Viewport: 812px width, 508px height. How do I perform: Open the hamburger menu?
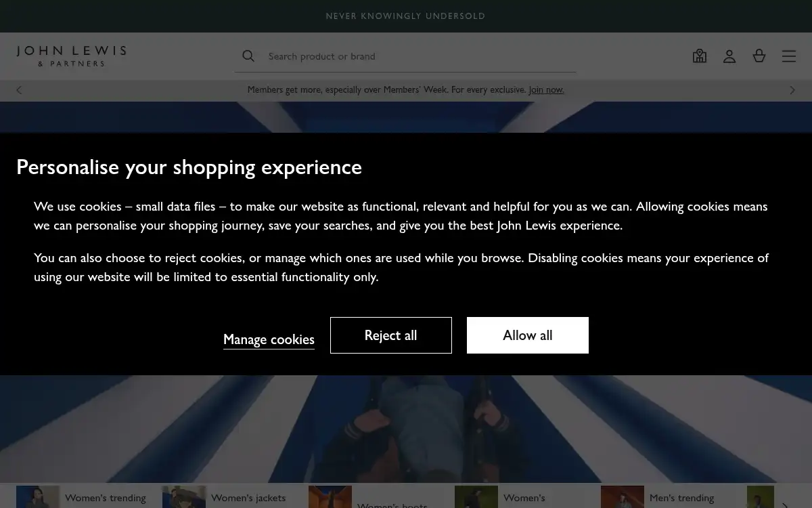[x=789, y=56]
